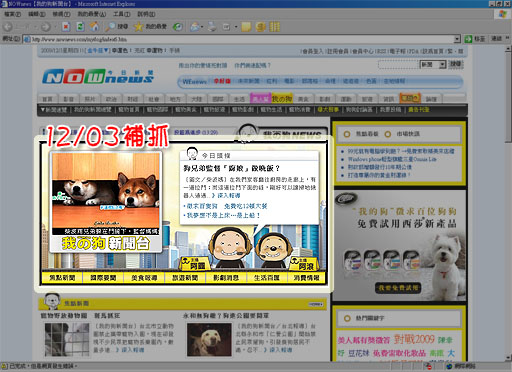The height and width of the screenshot is (372, 512).
Task: Open the 檢視(V) View menu
Action: [x=61, y=14]
